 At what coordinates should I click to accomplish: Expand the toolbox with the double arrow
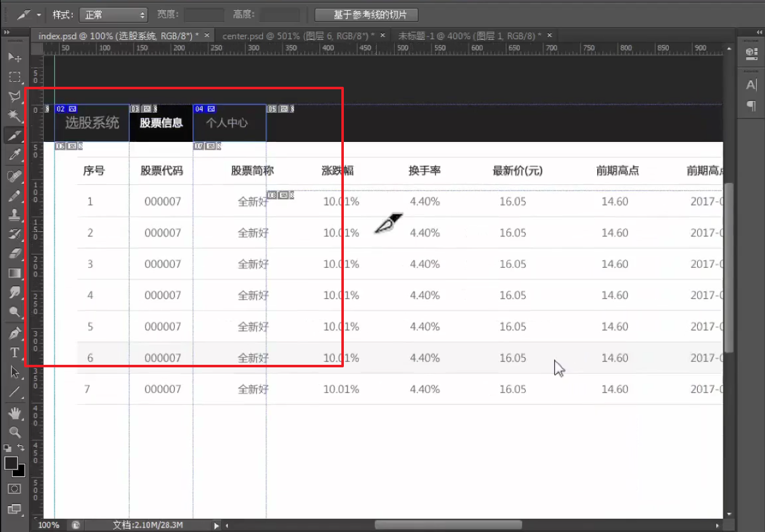[x=6, y=32]
